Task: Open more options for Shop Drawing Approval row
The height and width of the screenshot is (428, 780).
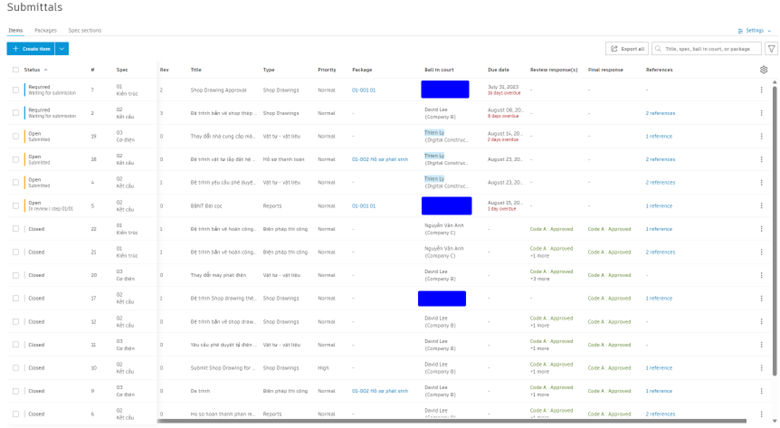Action: coord(761,90)
